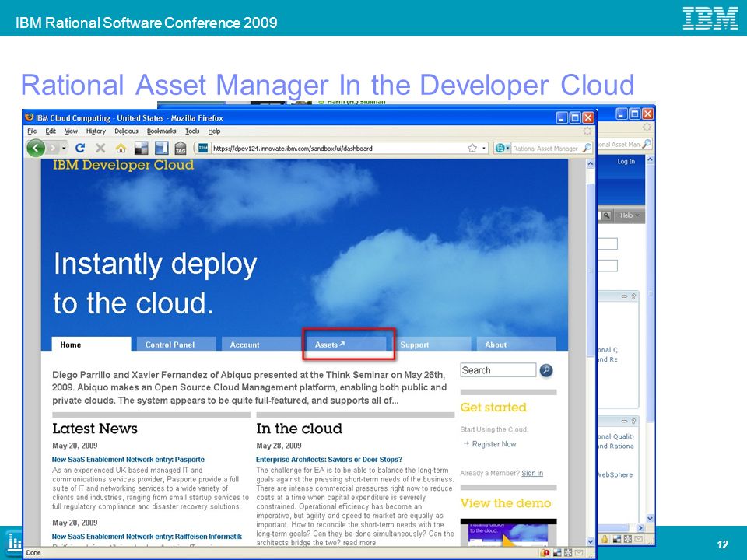The image size is (747, 560).
Task: Go to the Home page via the house icon
Action: click(x=121, y=148)
